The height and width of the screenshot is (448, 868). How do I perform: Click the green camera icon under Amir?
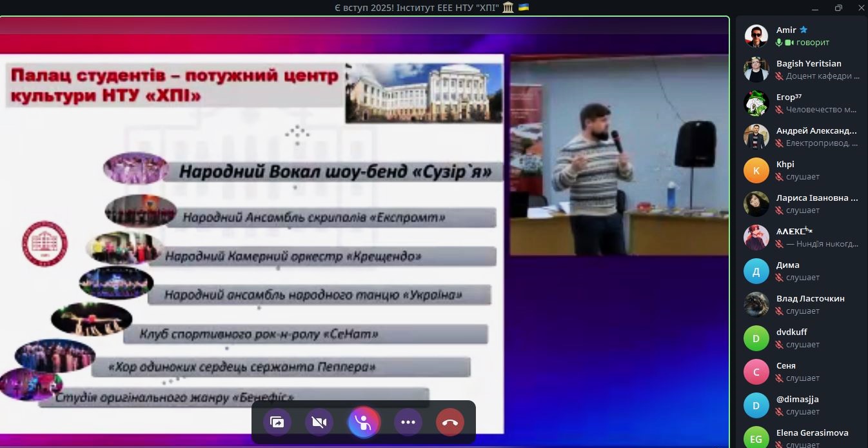[x=789, y=43]
